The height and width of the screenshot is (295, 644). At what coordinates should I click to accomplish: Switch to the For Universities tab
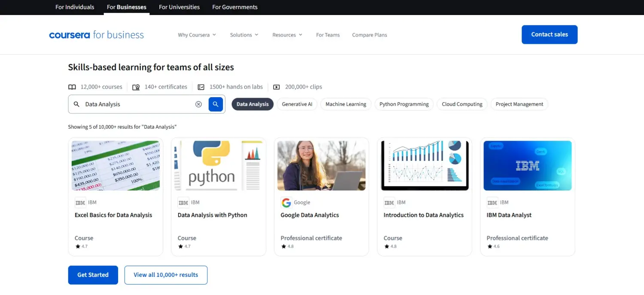click(179, 7)
